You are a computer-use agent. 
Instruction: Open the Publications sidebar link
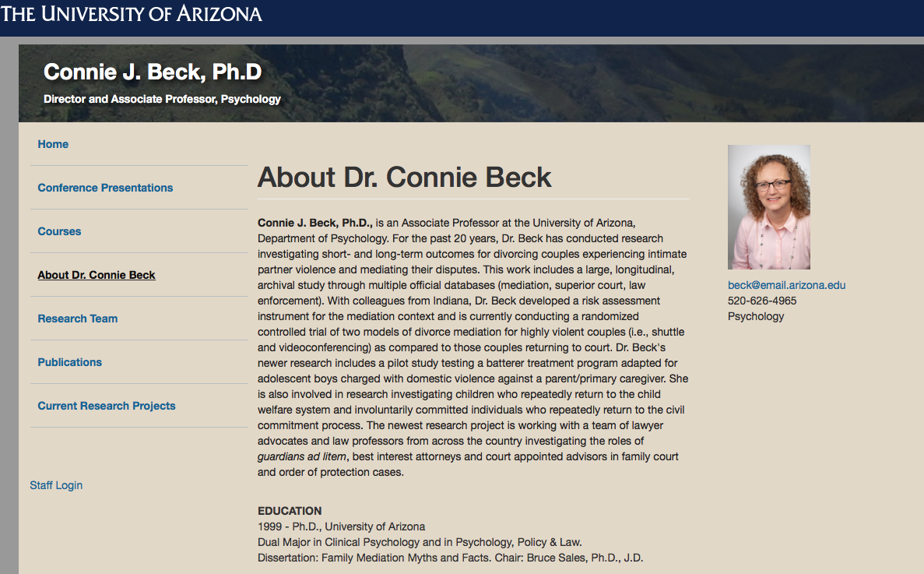(69, 362)
